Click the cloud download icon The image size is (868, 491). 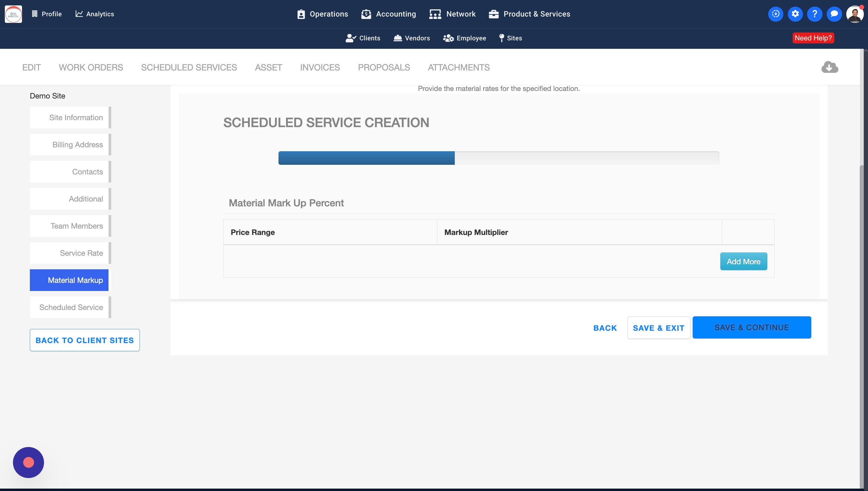pos(829,67)
